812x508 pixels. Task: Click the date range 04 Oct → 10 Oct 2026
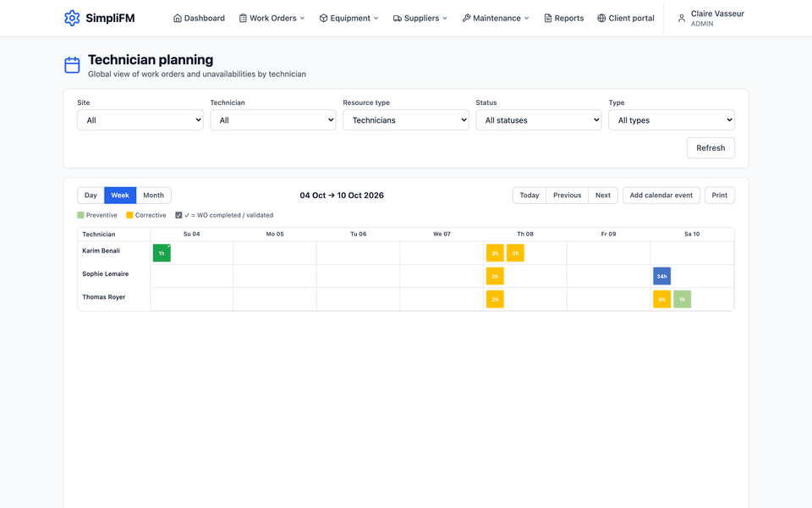pyautogui.click(x=342, y=196)
